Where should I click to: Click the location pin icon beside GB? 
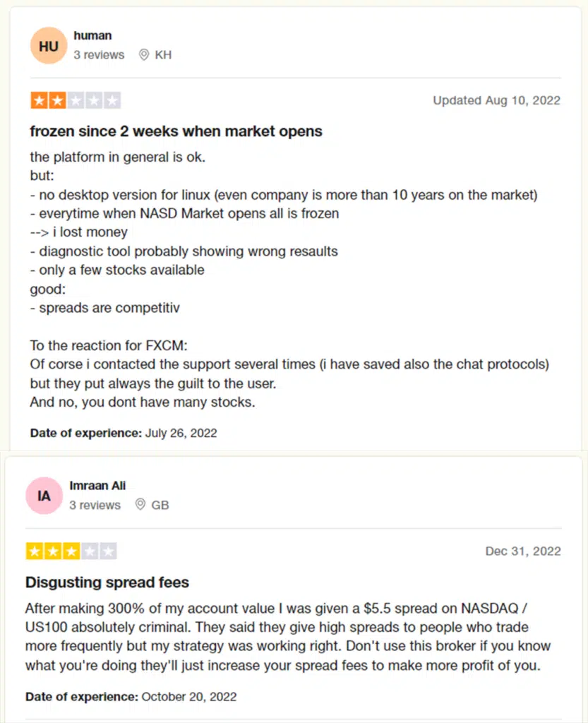click(140, 505)
